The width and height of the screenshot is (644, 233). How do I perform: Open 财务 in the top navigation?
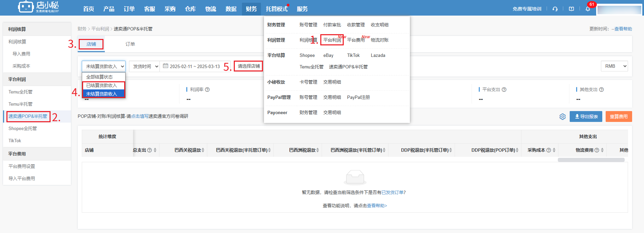(251, 9)
